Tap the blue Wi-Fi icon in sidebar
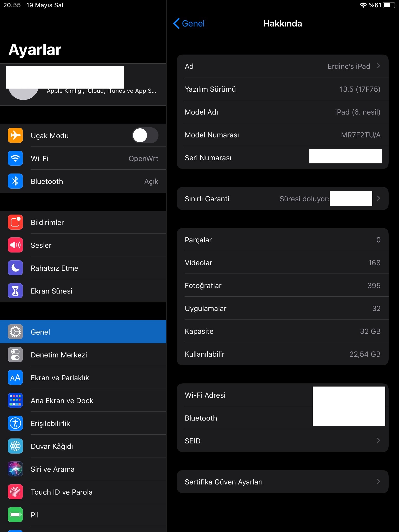Screen dimensions: 399x532 (15, 158)
